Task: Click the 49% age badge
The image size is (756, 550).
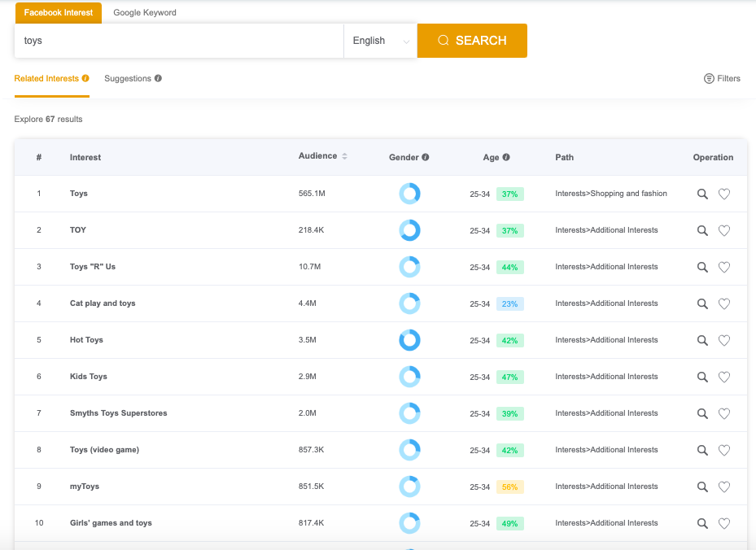Action: click(510, 524)
